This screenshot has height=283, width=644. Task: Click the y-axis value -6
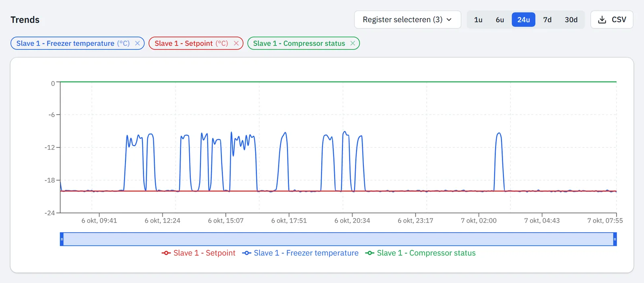pyautogui.click(x=52, y=115)
